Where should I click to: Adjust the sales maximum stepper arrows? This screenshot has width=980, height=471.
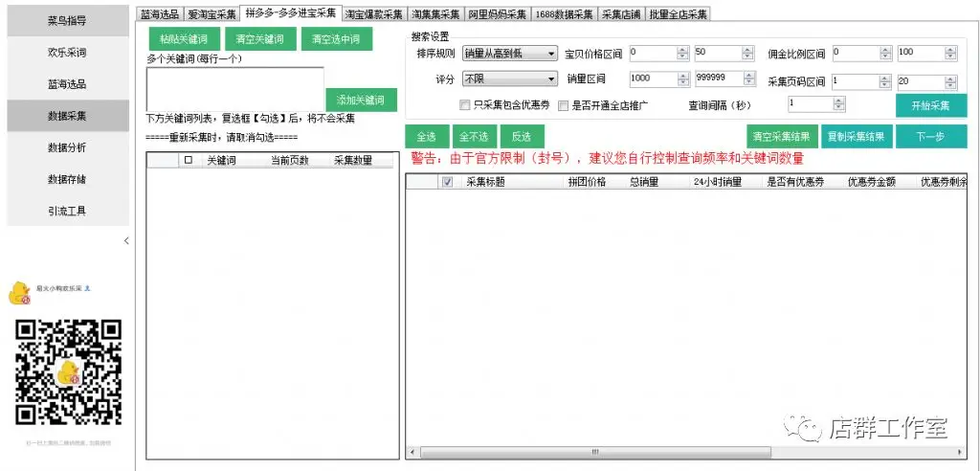click(x=748, y=78)
